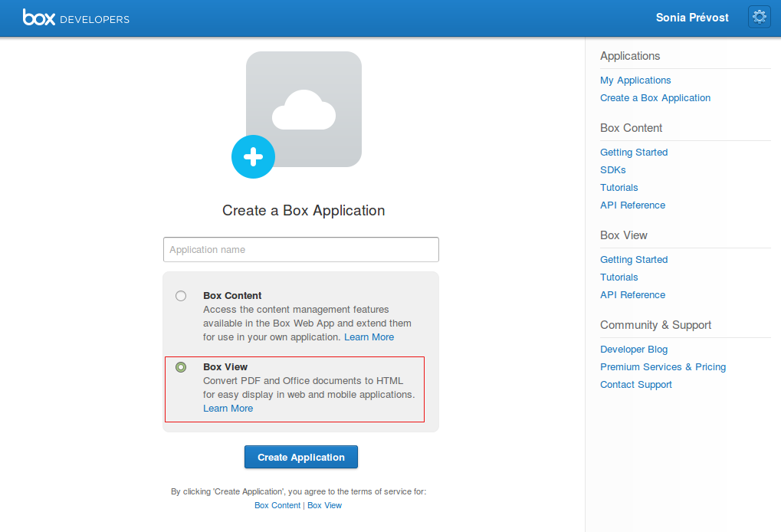The height and width of the screenshot is (532, 781).
Task: Open Getting Started under Box Content
Action: pos(634,153)
